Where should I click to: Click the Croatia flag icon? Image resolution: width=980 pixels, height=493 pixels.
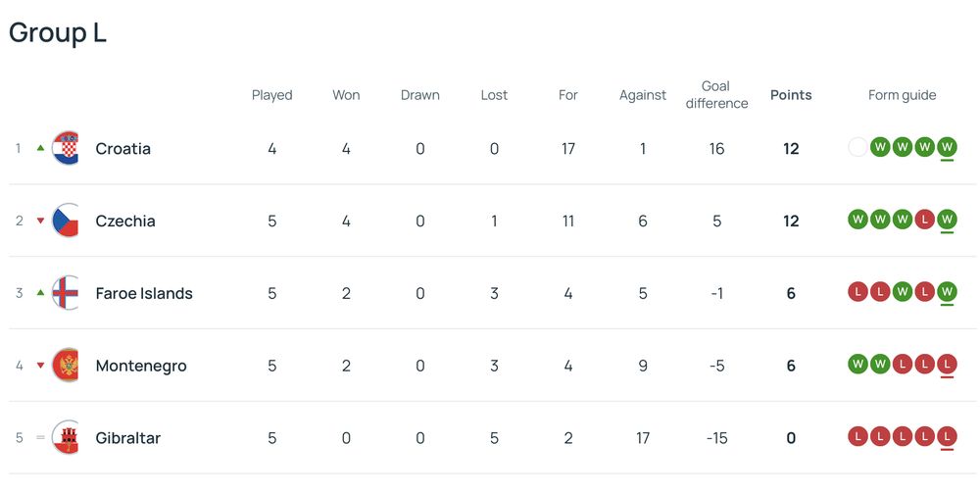click(x=66, y=148)
